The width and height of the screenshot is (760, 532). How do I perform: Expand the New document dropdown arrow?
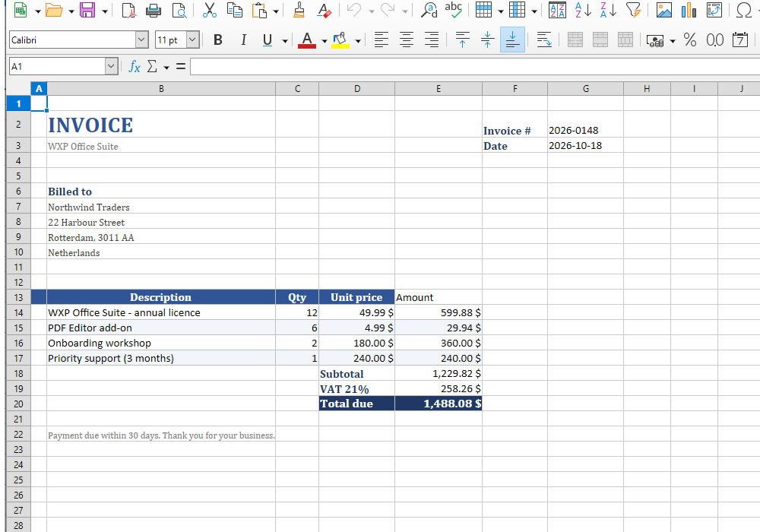[x=37, y=11]
